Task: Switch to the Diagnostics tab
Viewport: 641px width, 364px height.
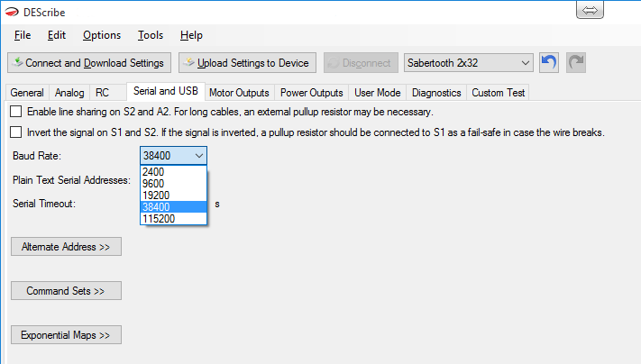Action: (436, 93)
